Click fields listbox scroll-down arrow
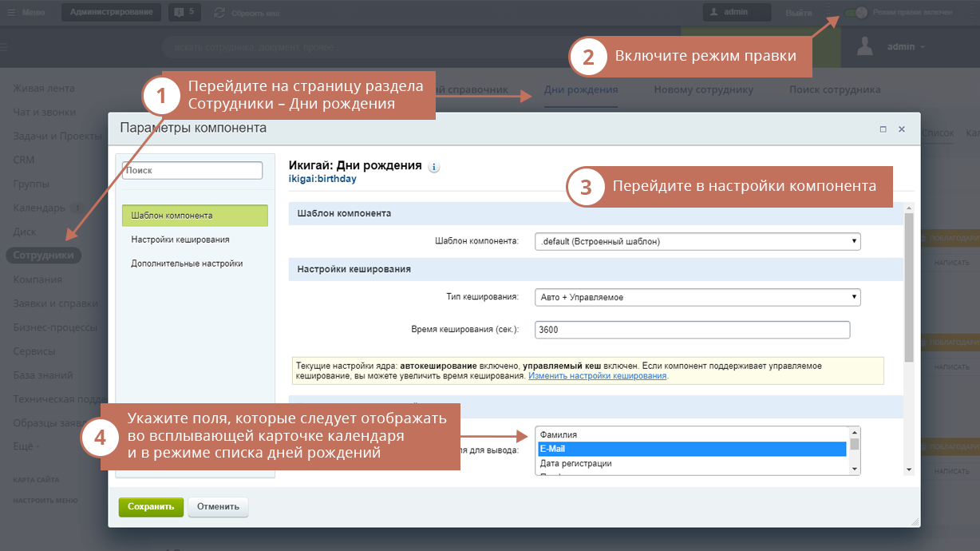Image resolution: width=980 pixels, height=551 pixels. 855,469
